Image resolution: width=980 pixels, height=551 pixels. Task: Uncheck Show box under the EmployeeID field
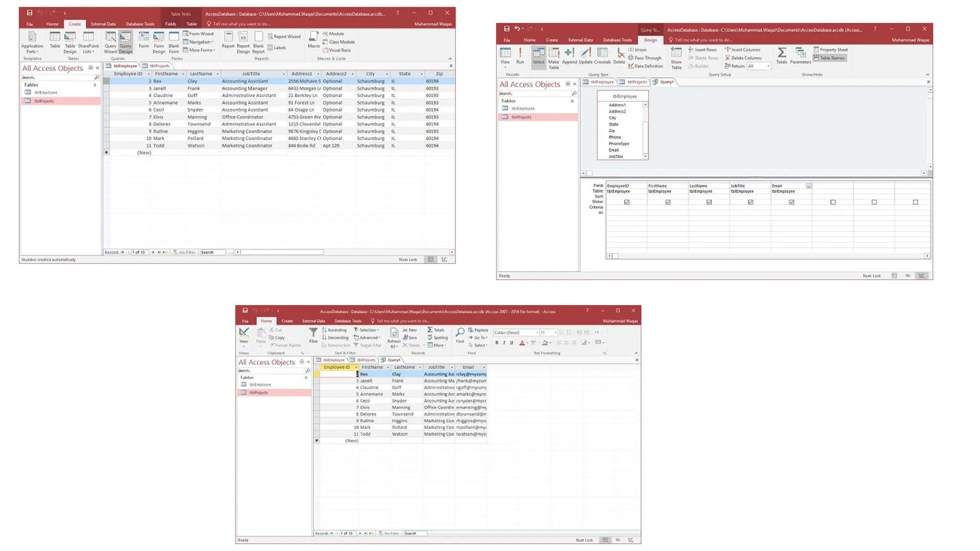pos(626,202)
